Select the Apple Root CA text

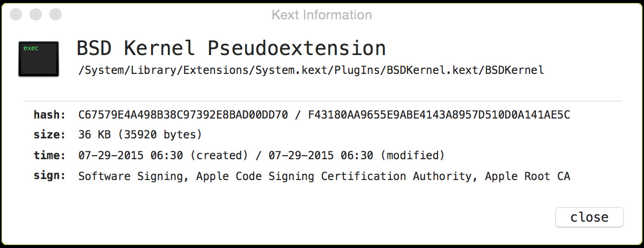pyautogui.click(x=528, y=176)
